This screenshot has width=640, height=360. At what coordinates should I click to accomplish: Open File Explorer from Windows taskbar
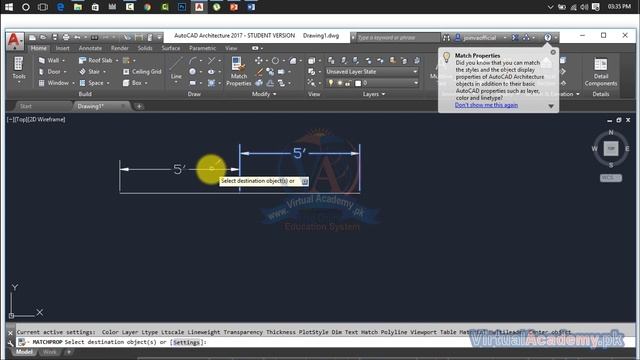pyautogui.click(x=78, y=7)
